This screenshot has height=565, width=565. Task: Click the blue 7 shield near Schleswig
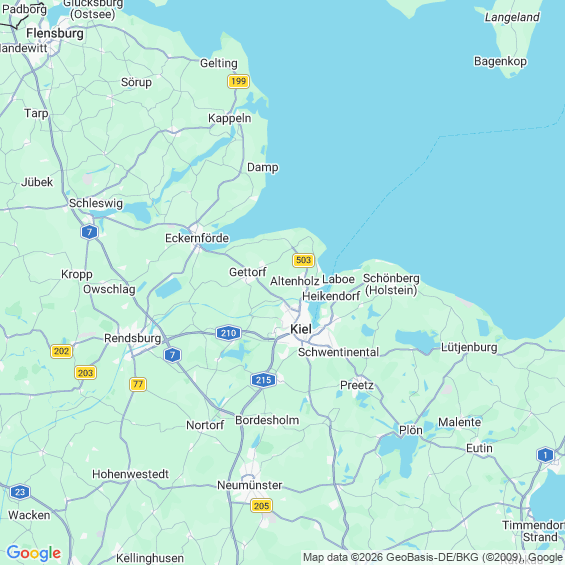point(89,232)
